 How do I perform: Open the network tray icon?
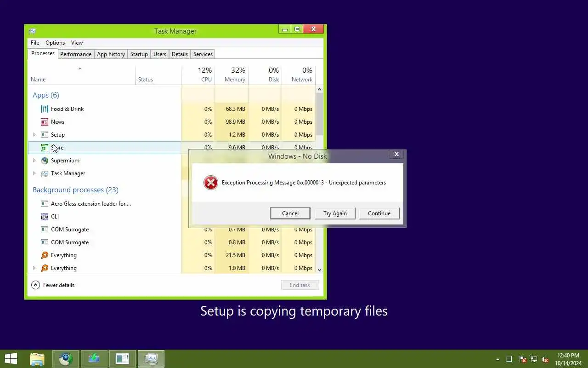point(534,359)
